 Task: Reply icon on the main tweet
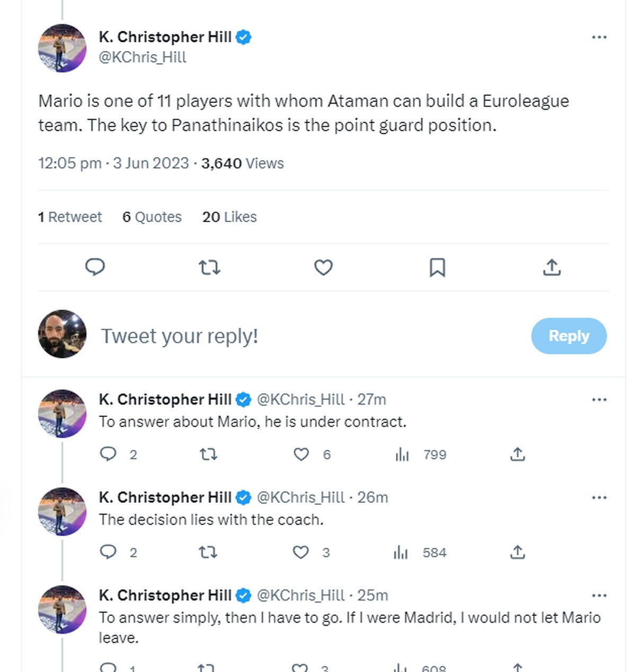tap(95, 267)
